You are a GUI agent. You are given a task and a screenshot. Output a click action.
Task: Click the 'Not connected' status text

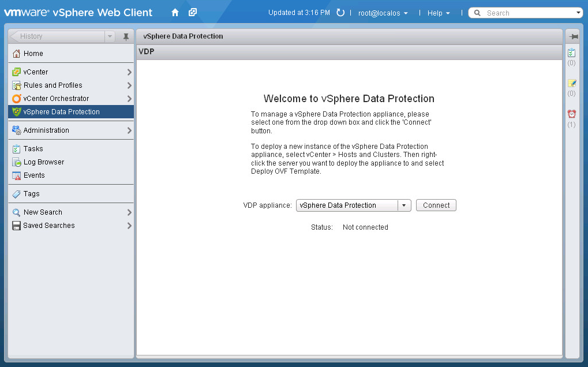[365, 227]
